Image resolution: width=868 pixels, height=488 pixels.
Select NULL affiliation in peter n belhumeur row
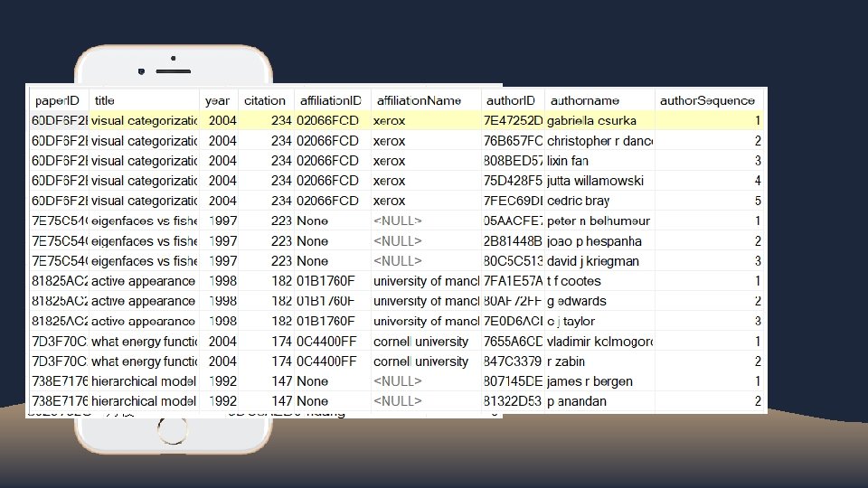pyautogui.click(x=426, y=221)
